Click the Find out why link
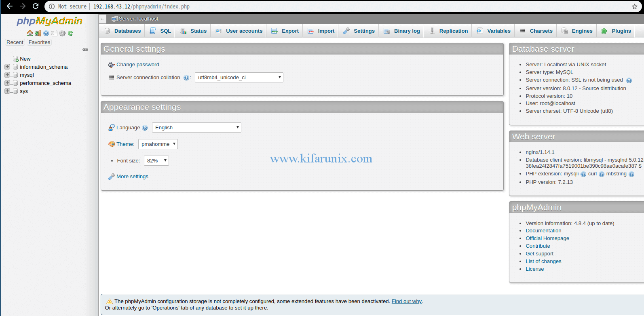The height and width of the screenshot is (316, 644). pyautogui.click(x=407, y=301)
